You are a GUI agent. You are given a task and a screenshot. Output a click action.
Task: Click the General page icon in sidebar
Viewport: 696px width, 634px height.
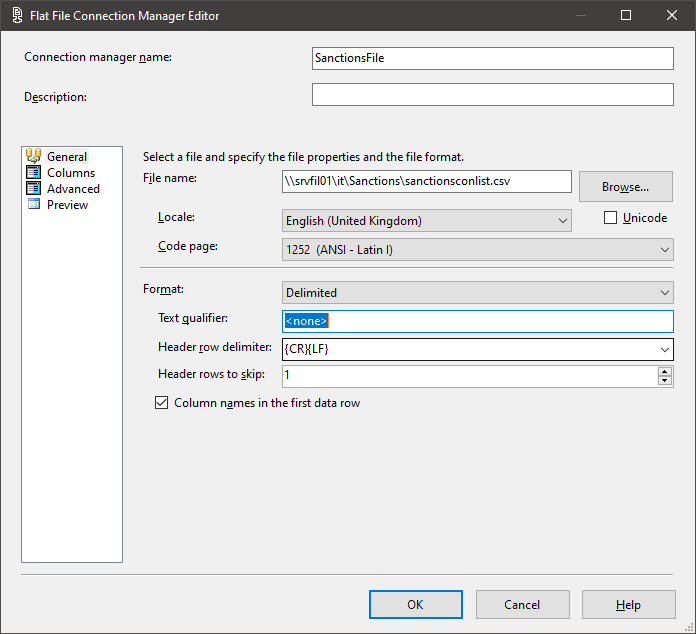(33, 156)
